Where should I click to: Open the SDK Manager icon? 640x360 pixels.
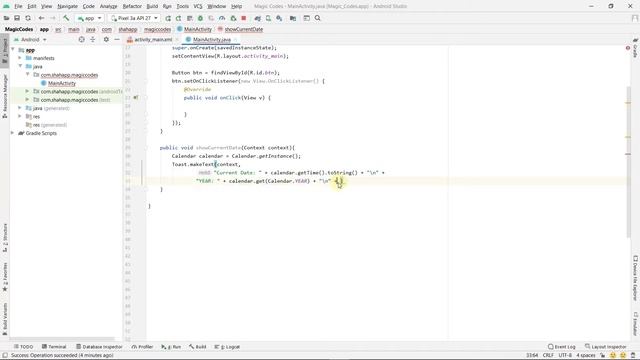coord(279,18)
